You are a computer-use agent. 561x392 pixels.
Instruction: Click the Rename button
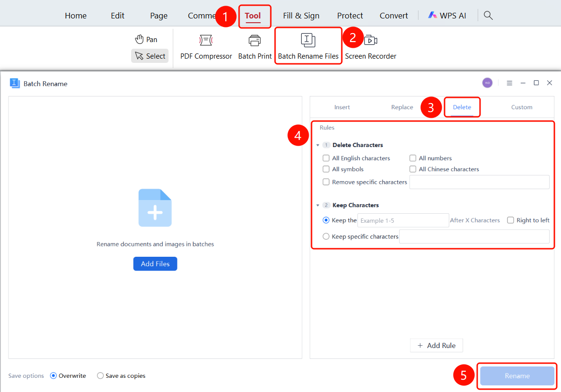[x=517, y=376]
